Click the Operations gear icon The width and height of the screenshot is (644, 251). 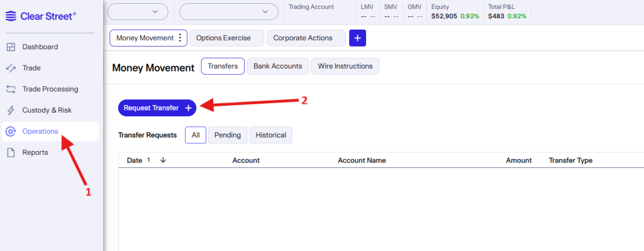click(11, 131)
